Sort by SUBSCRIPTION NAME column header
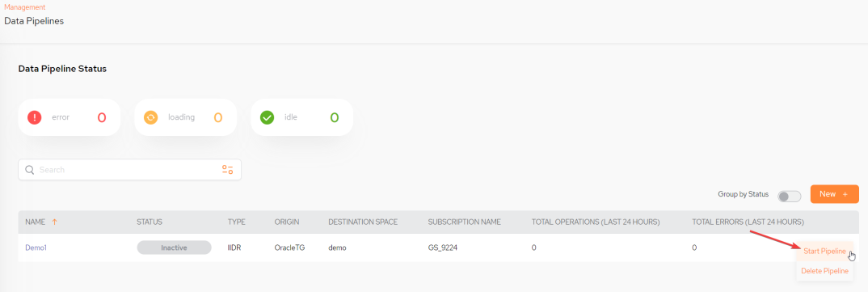The image size is (868, 292). click(x=465, y=222)
